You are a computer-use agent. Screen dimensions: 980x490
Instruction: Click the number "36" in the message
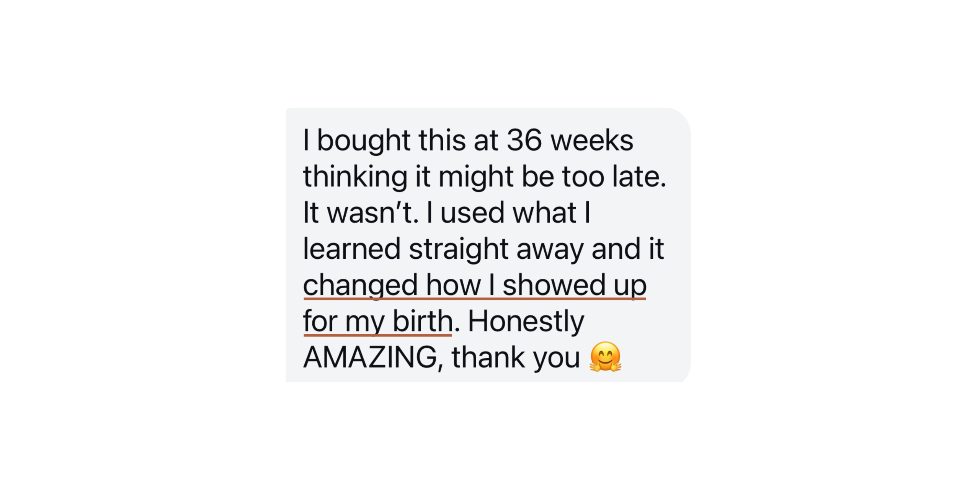pyautogui.click(x=524, y=140)
